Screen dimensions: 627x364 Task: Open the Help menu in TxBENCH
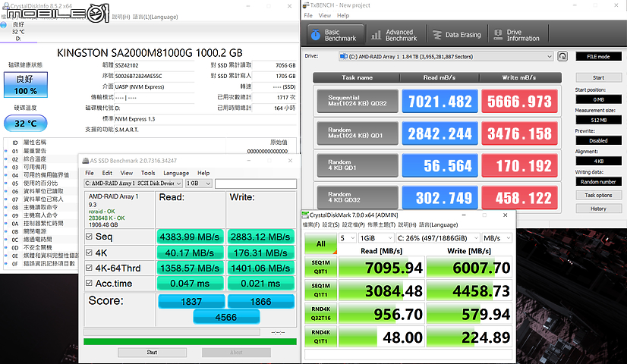pyautogui.click(x=343, y=15)
